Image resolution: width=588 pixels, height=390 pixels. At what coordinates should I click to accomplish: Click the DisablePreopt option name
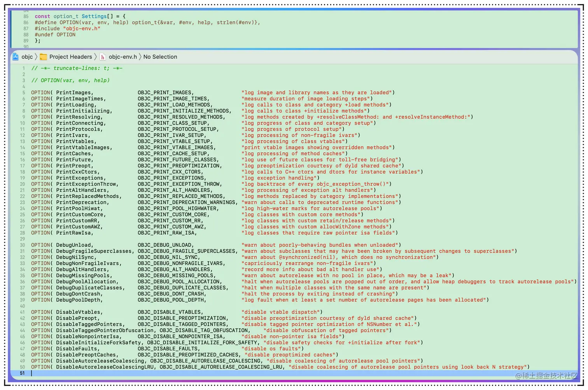[x=77, y=318]
